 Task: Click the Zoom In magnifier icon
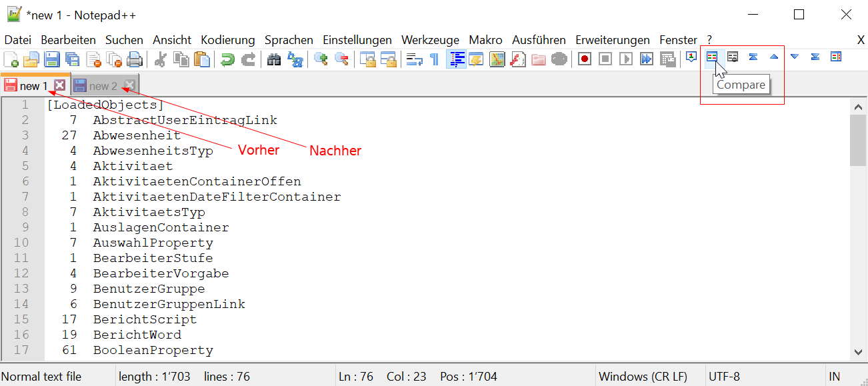[x=321, y=59]
